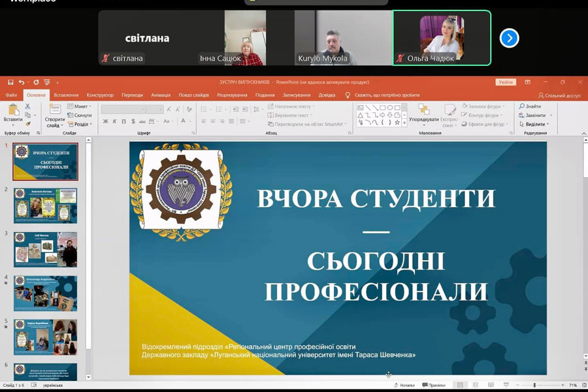Click the Знайти search icon

tap(530, 106)
